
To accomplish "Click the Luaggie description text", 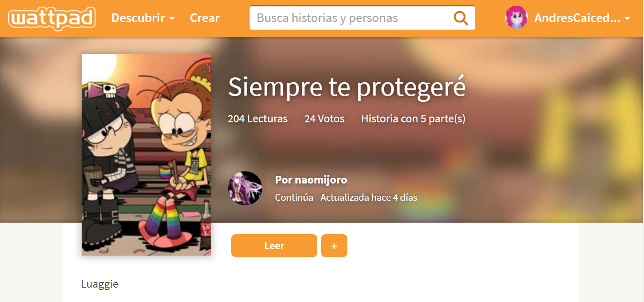I will coord(99,284).
